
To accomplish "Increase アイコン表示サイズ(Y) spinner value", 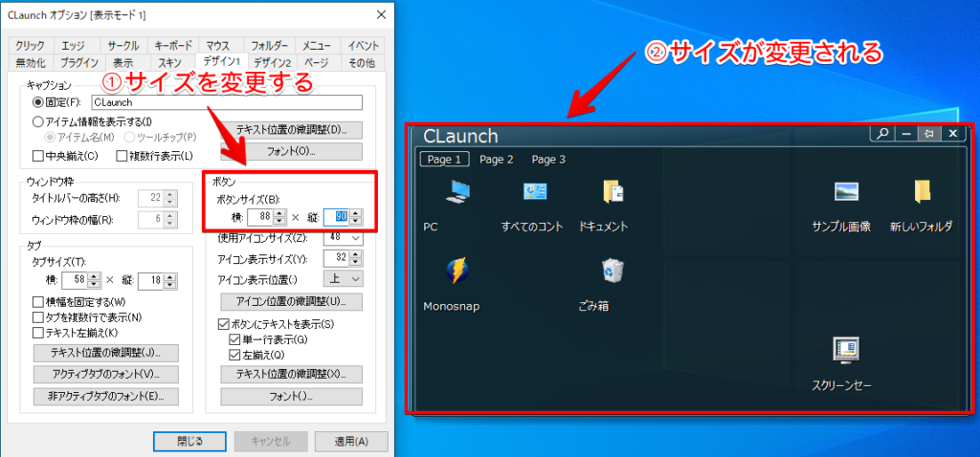I will (356, 254).
